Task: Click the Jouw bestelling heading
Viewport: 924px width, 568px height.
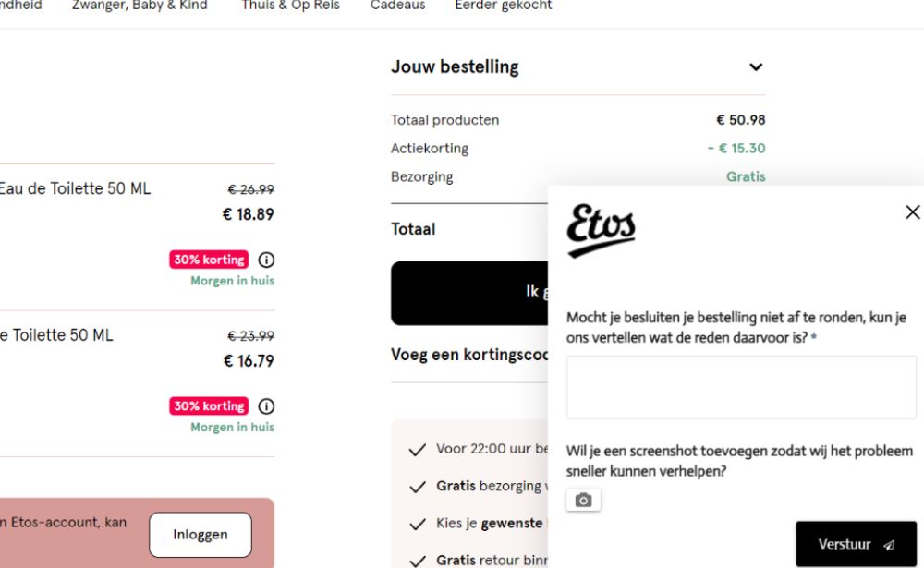Action: [455, 67]
